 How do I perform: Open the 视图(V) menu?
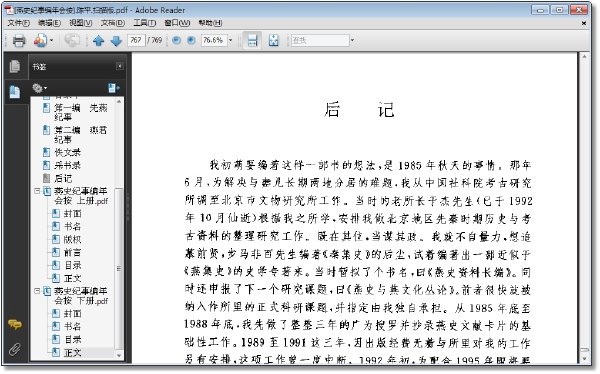click(x=81, y=23)
